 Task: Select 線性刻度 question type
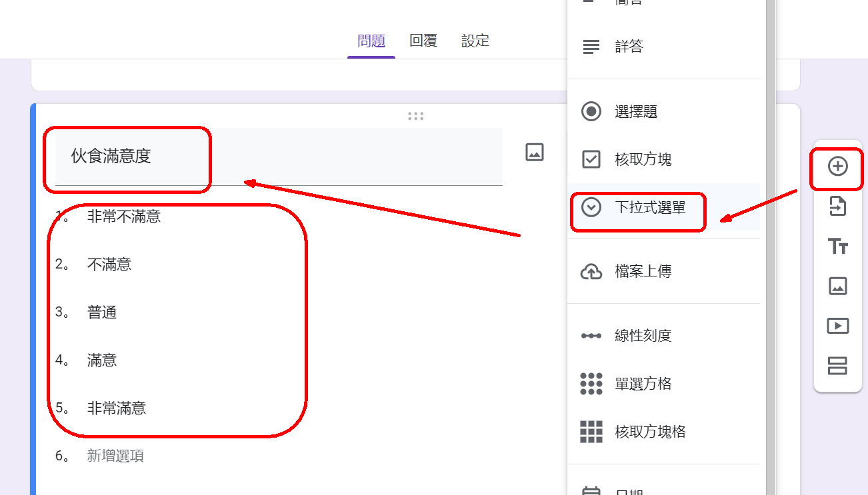point(643,336)
